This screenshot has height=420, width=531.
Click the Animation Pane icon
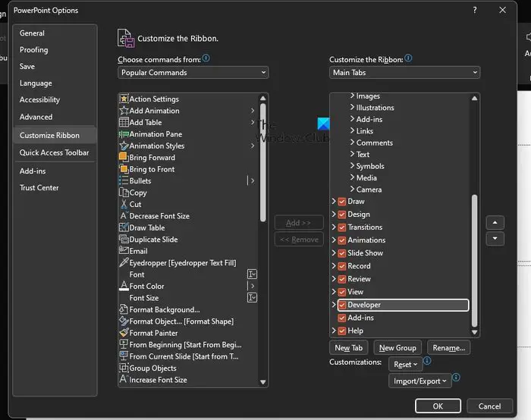click(x=124, y=134)
